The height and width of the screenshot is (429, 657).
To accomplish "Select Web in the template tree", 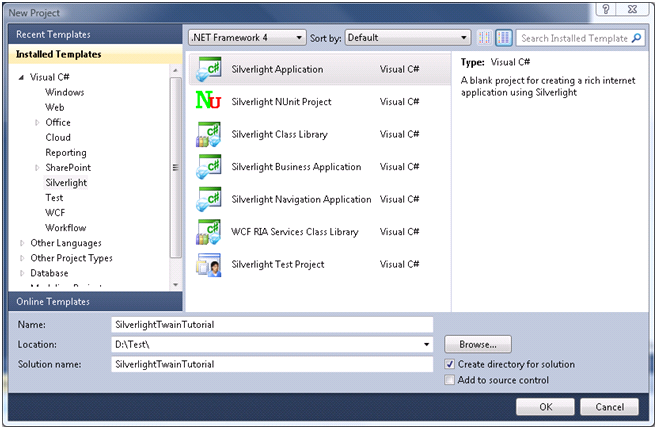I will tap(54, 107).
